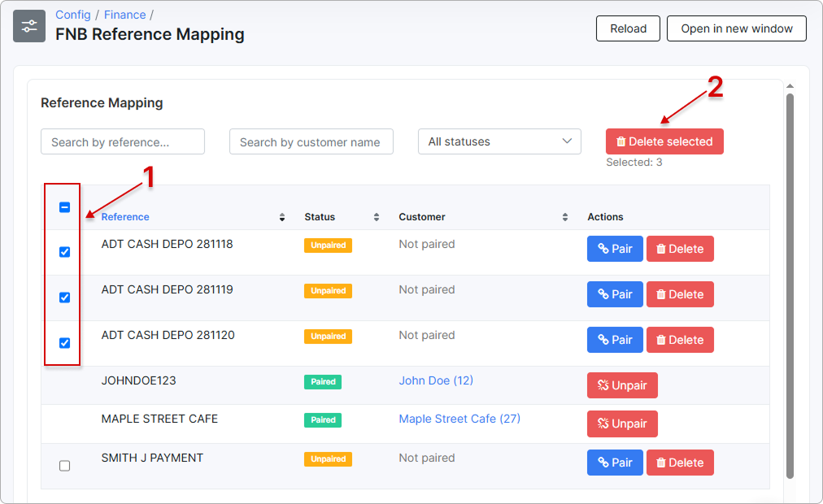Focus the Search by customer name field
The image size is (823, 504).
311,141
